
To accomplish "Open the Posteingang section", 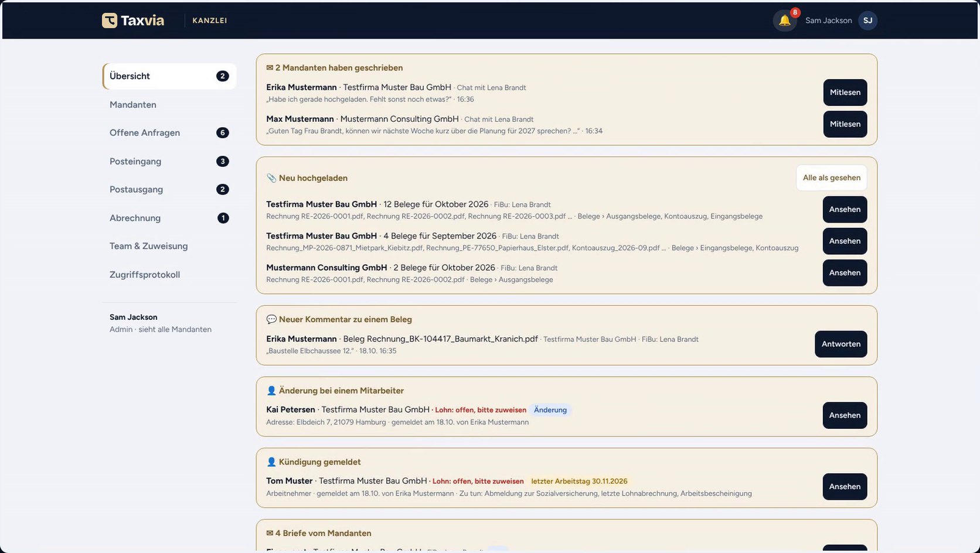I will 169,161.
